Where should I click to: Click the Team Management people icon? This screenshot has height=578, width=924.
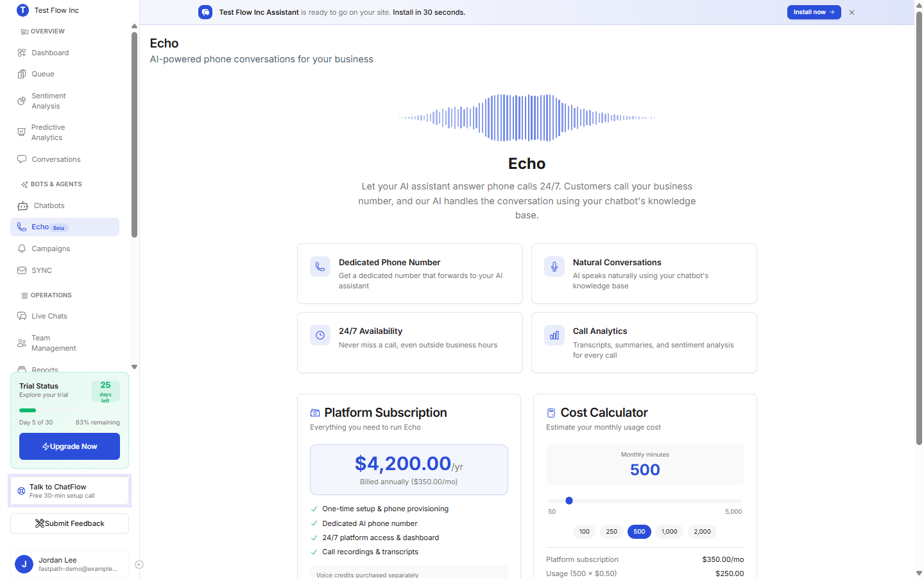(x=22, y=343)
